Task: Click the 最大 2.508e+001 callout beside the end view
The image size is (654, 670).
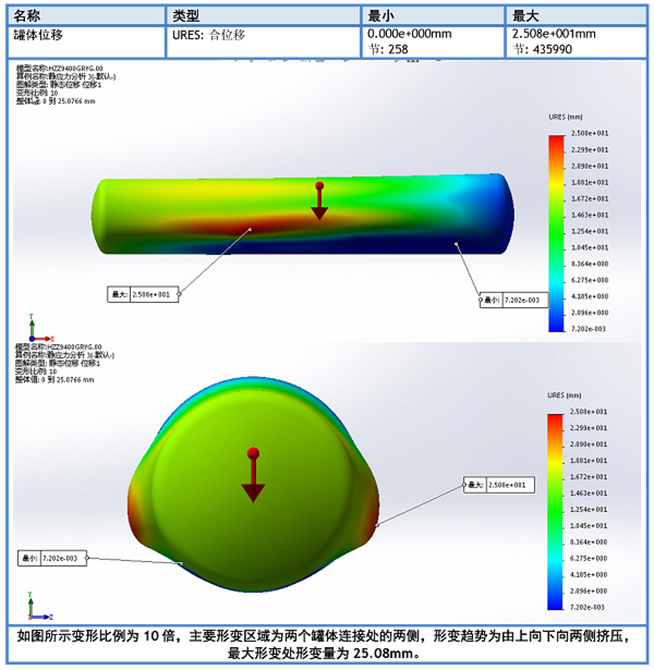Action: [x=499, y=485]
